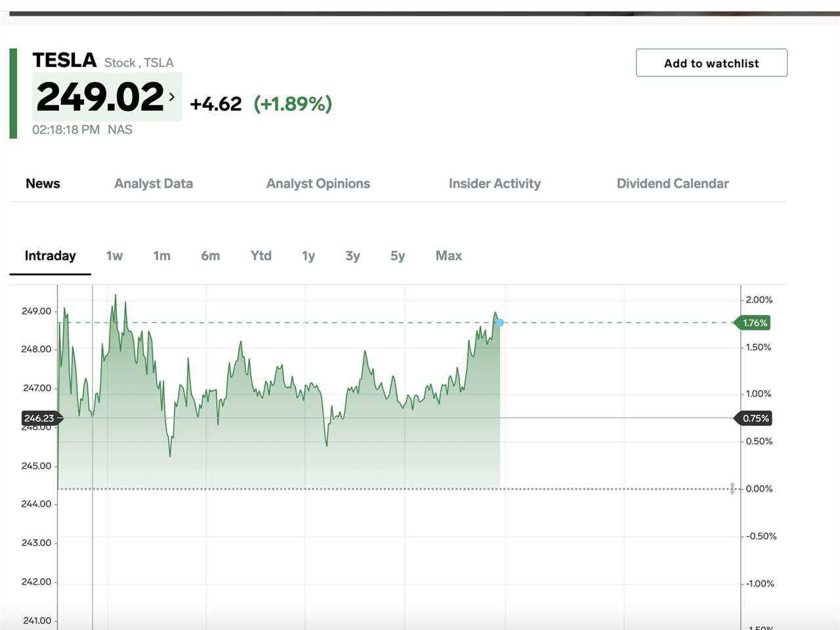The image size is (840, 630).
Task: Click the arrow next to price 249.02
Action: [172, 96]
